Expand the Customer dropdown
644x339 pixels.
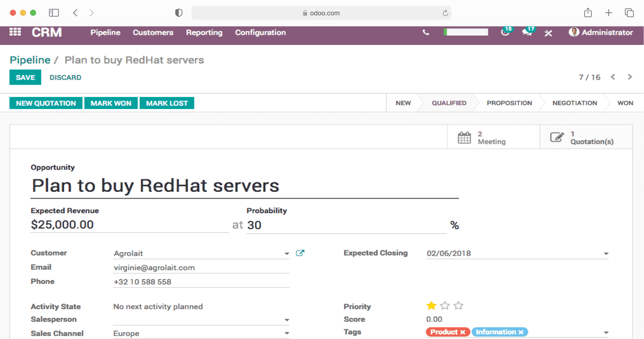point(287,253)
